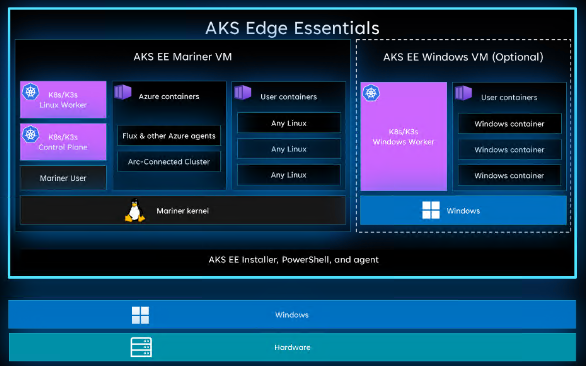Click the first Any Linux container
The width and height of the screenshot is (586, 366).
click(289, 123)
